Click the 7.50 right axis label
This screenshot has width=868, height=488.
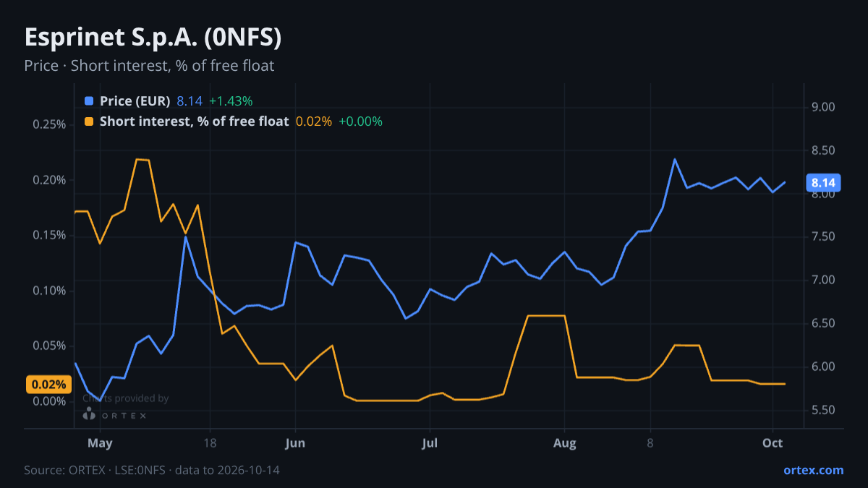[x=824, y=237]
